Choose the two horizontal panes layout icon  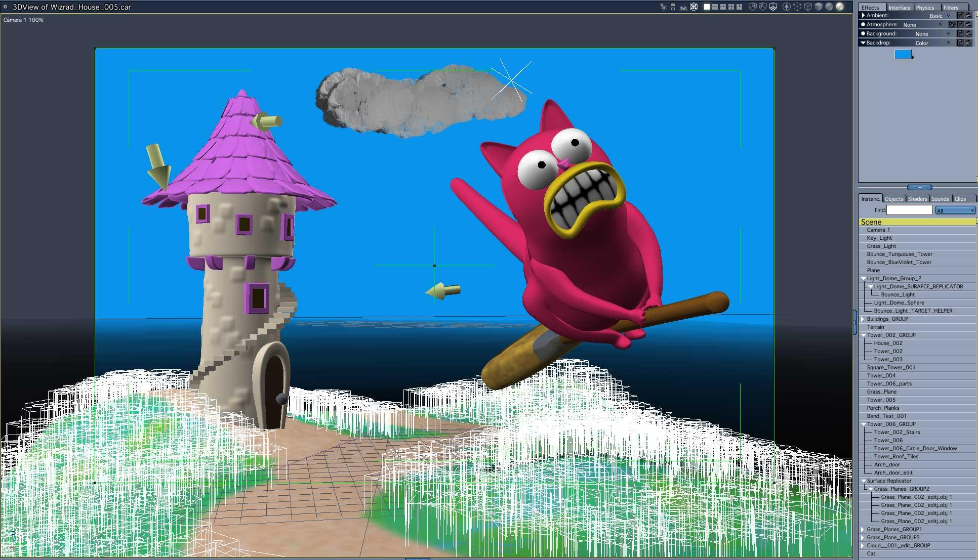pyautogui.click(x=715, y=7)
